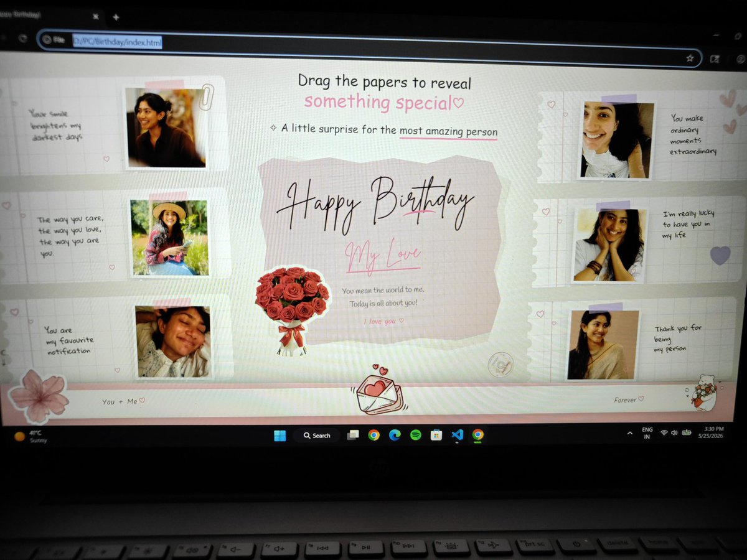Click the volume speaker tray icon

click(674, 432)
